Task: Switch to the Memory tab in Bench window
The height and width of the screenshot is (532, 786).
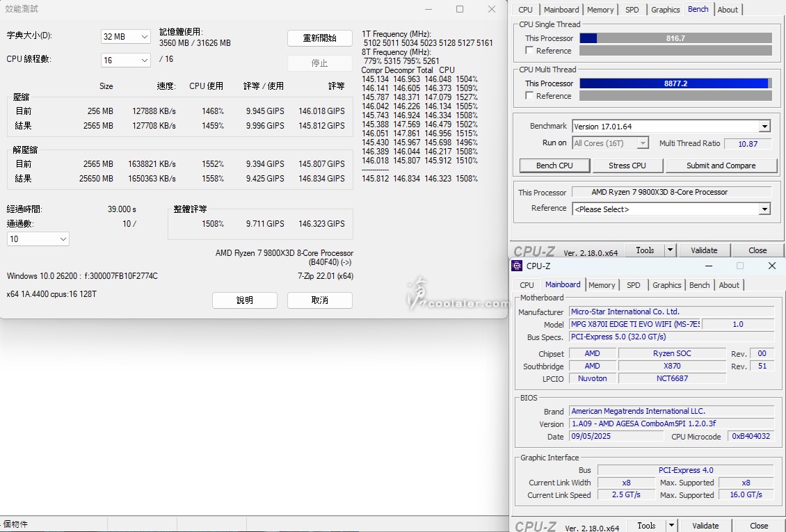Action: point(600,10)
